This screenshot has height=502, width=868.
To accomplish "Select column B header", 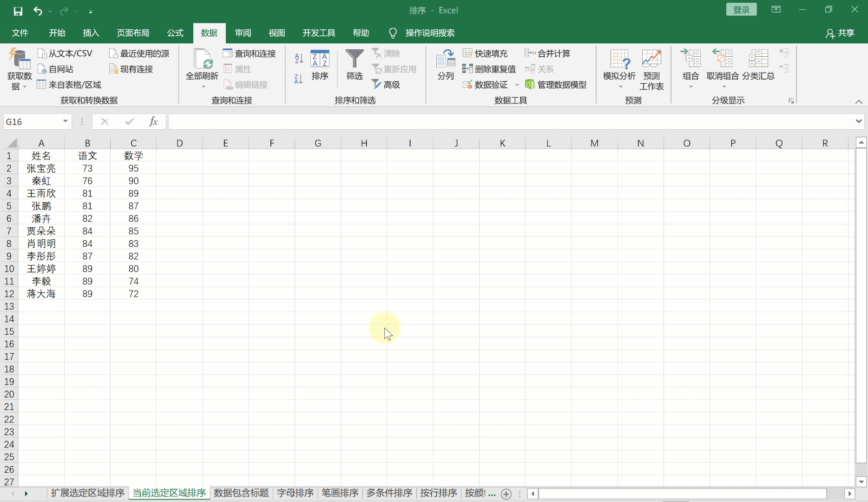I will [x=87, y=143].
